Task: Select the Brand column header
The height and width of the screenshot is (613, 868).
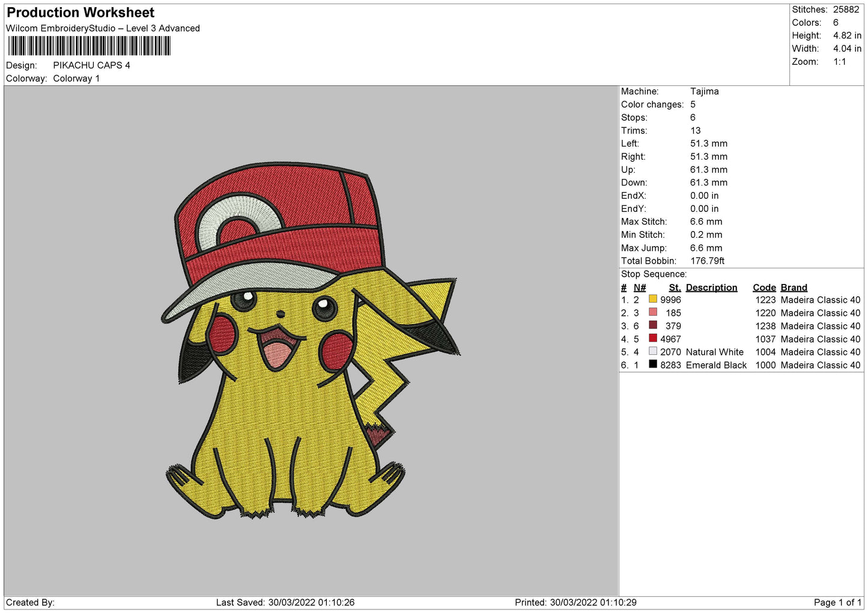Action: [x=794, y=288]
